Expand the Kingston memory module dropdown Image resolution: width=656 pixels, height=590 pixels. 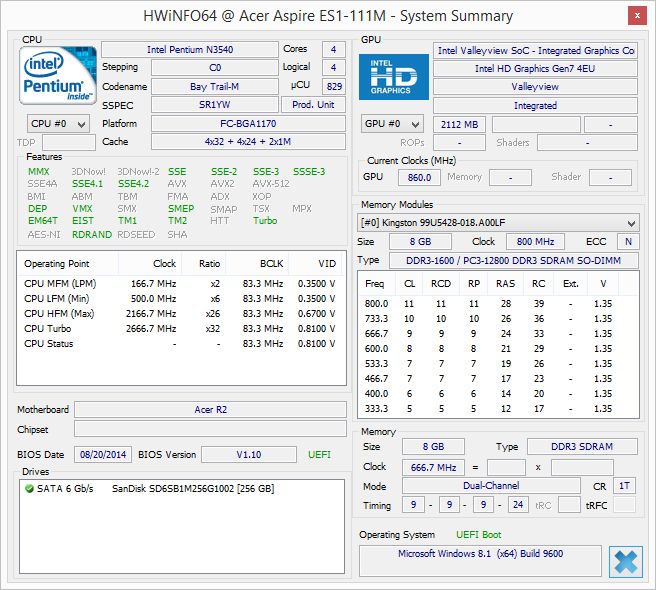pos(498,223)
